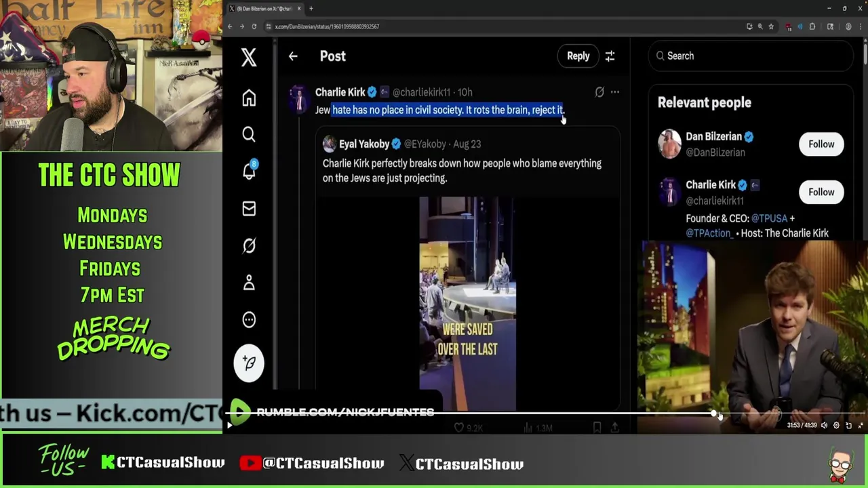Open the browser profile avatar icon
Screen dimensions: 868x488
click(848, 26)
